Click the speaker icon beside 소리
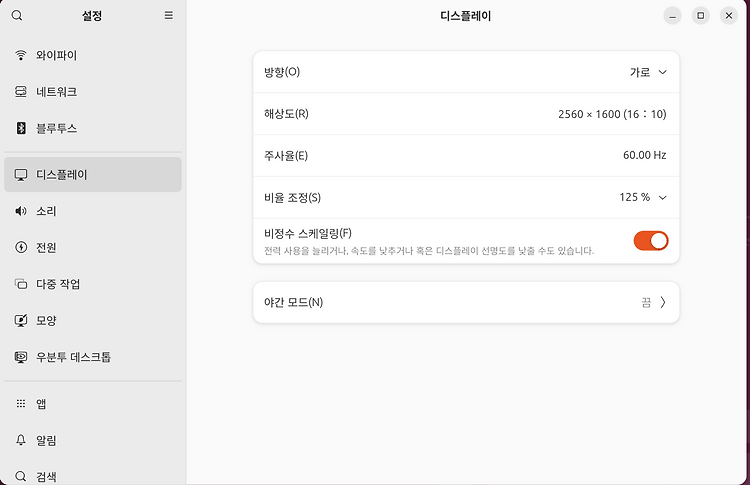 [21, 211]
